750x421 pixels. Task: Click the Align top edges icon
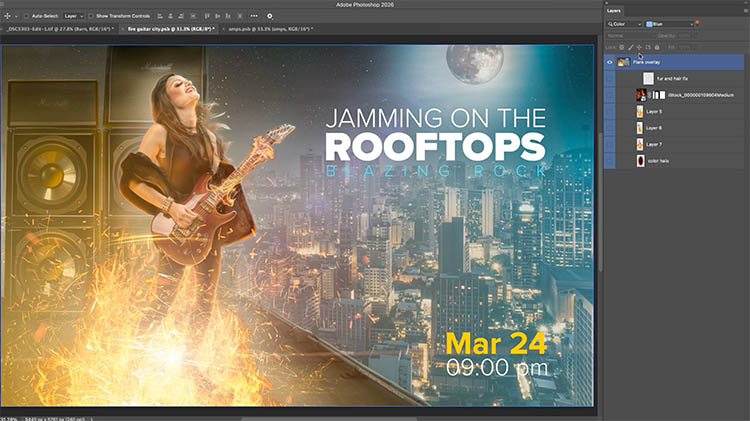[x=207, y=16]
